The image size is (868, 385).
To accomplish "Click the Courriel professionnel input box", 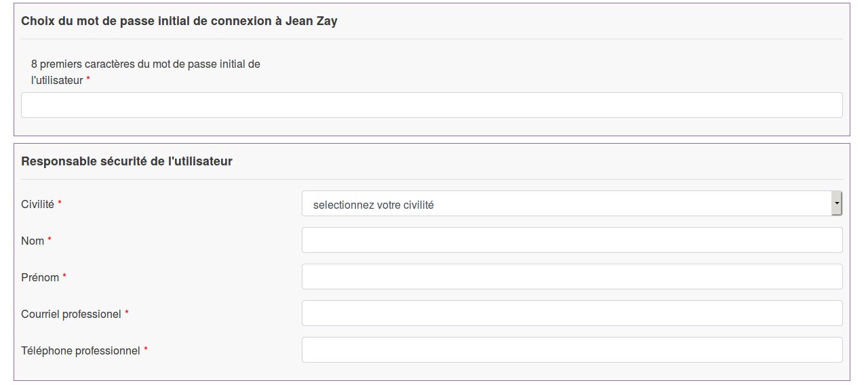I will pyautogui.click(x=572, y=313).
